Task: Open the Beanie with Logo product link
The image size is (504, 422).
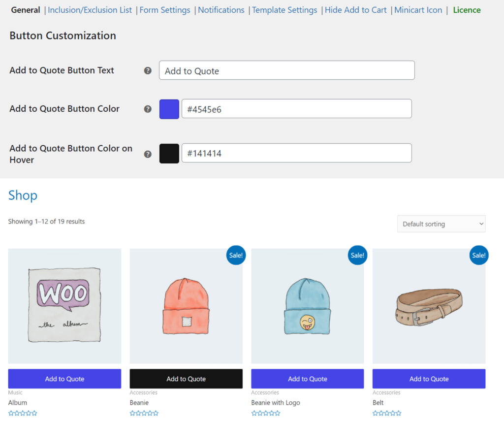Action: [276, 403]
